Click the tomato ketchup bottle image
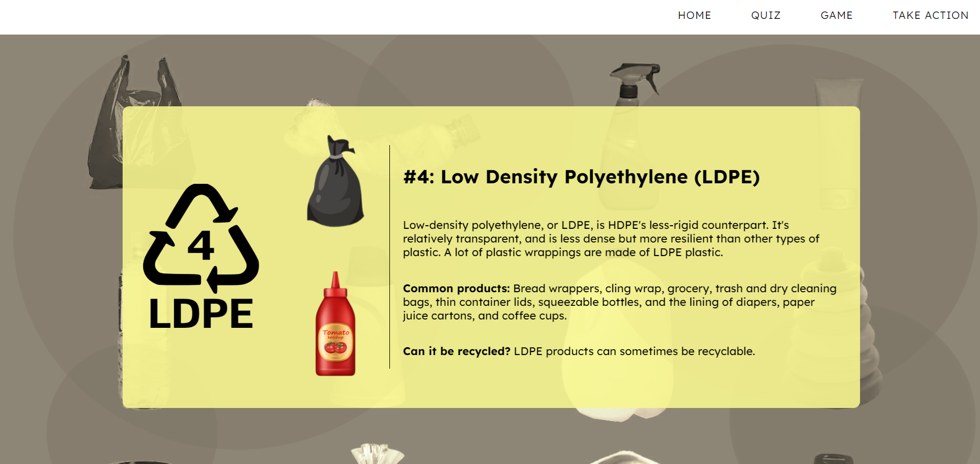This screenshot has height=464, width=980. pos(335,324)
